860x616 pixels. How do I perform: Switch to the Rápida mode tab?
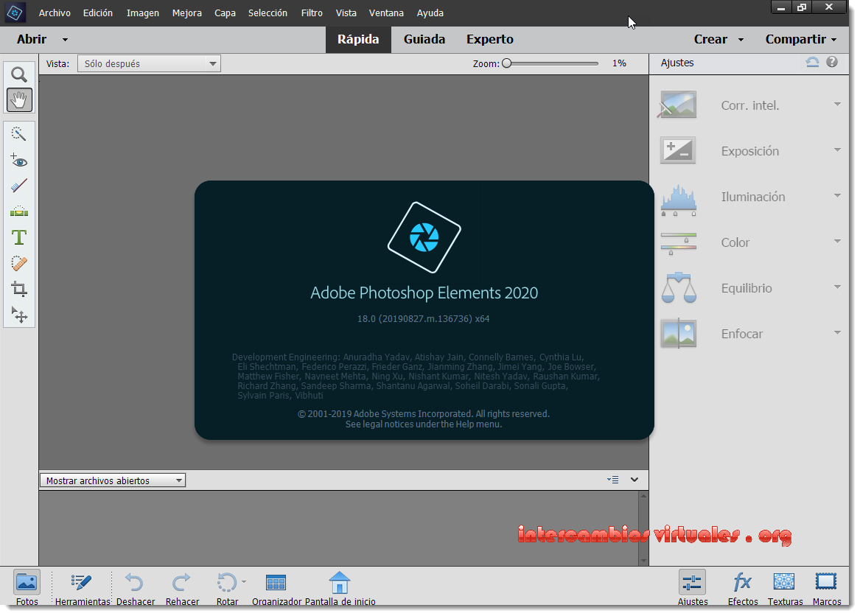358,40
